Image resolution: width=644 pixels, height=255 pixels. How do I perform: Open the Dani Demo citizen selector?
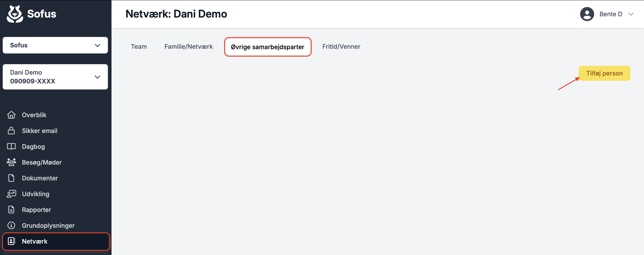[55, 77]
